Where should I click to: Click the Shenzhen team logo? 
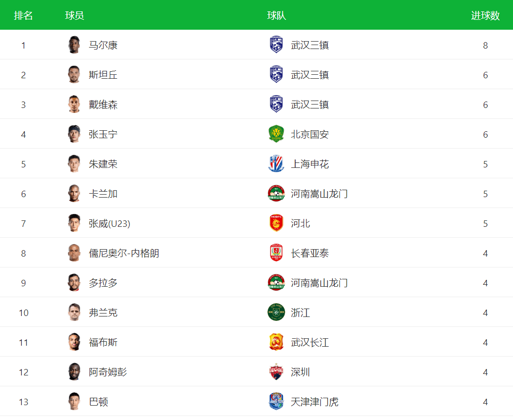(x=276, y=372)
